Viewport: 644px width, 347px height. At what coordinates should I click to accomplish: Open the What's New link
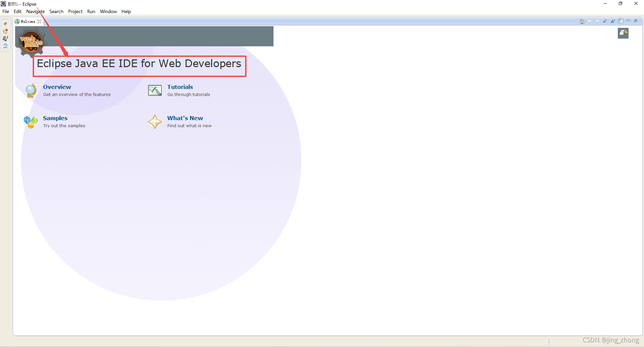(185, 118)
